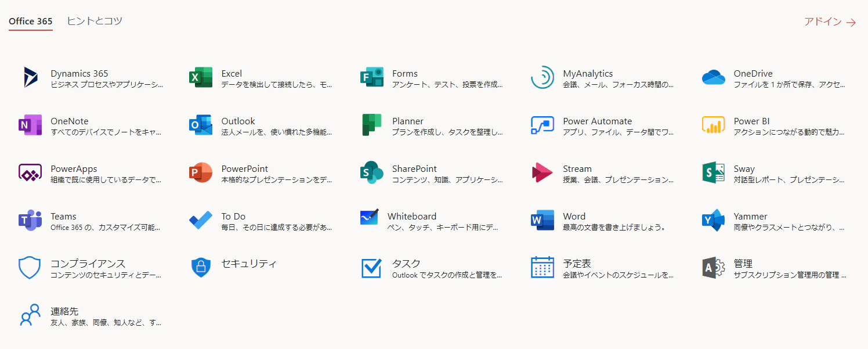Launch Power BI via its yellow icon
The height and width of the screenshot is (349, 868).
coord(714,125)
